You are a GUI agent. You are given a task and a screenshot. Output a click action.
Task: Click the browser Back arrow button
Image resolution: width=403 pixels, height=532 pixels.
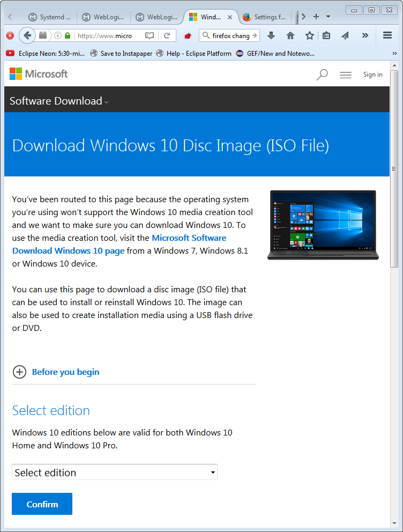pyautogui.click(x=27, y=35)
